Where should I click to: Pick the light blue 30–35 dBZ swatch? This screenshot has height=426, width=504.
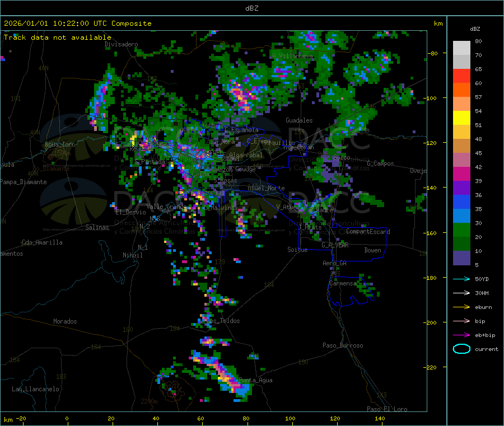[461, 216]
